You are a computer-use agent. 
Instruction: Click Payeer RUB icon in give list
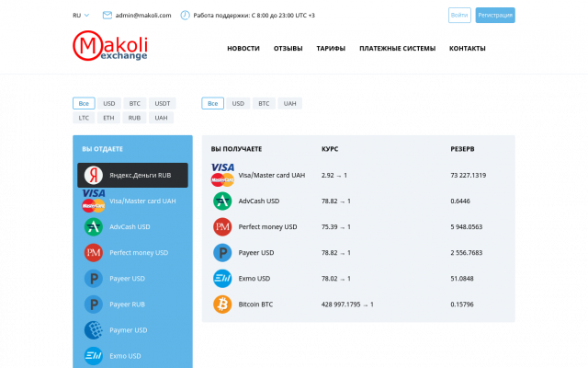(x=94, y=305)
